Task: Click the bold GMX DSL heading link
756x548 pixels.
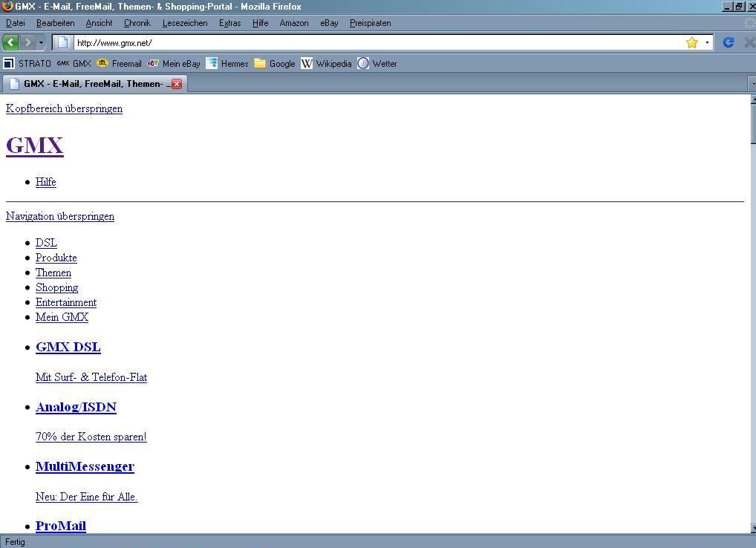Action: (68, 347)
